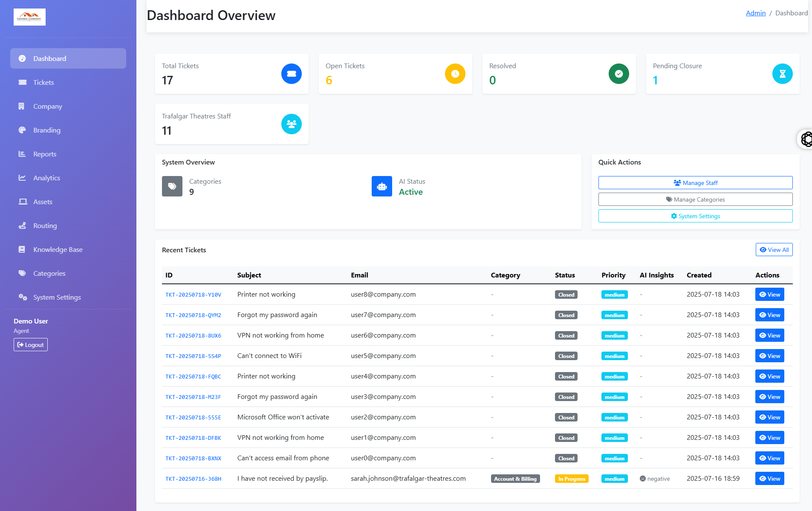Click the Manage Categories quick action
This screenshot has width=812, height=511.
(695, 199)
